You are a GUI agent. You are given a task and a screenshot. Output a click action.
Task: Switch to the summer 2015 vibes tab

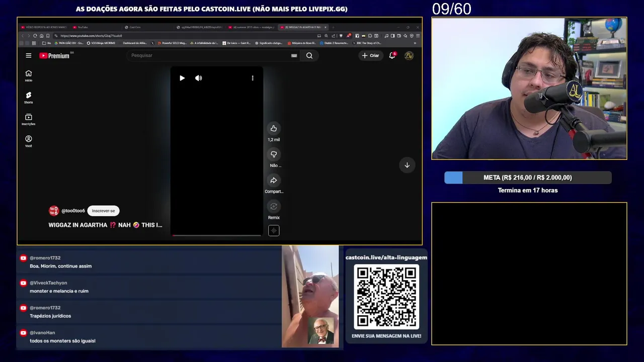[x=252, y=27]
